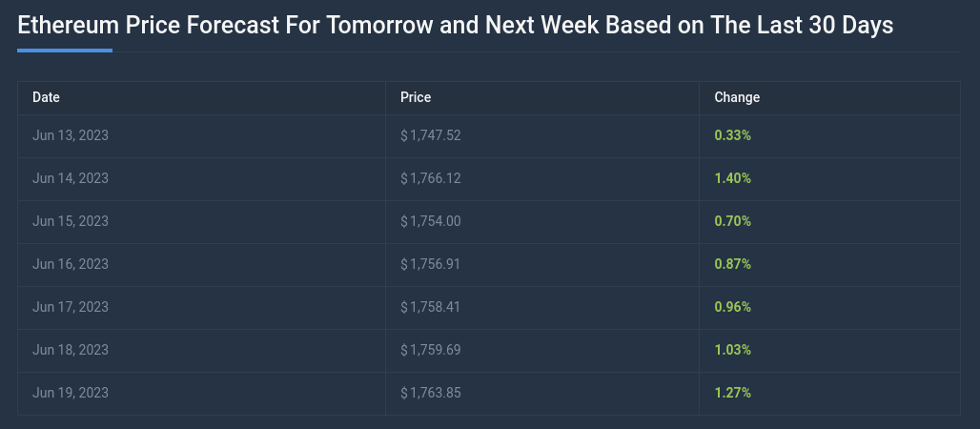The width and height of the screenshot is (980, 429).
Task: Select the Jun 16, 2023 date cell
Action: point(71,264)
